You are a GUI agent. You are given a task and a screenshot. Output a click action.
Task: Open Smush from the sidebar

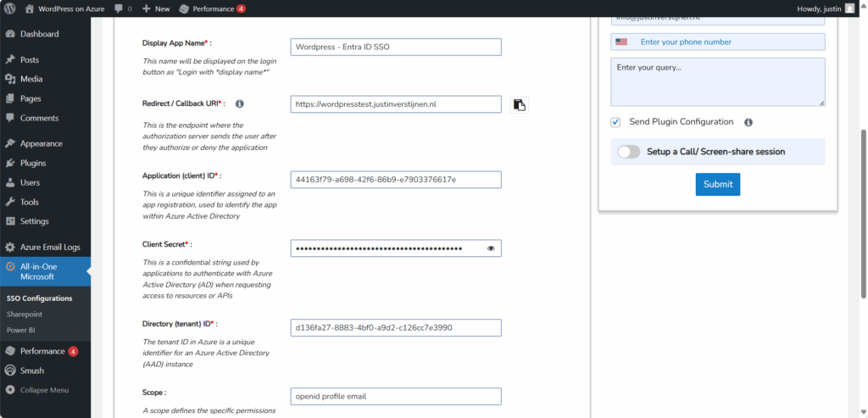(x=32, y=371)
